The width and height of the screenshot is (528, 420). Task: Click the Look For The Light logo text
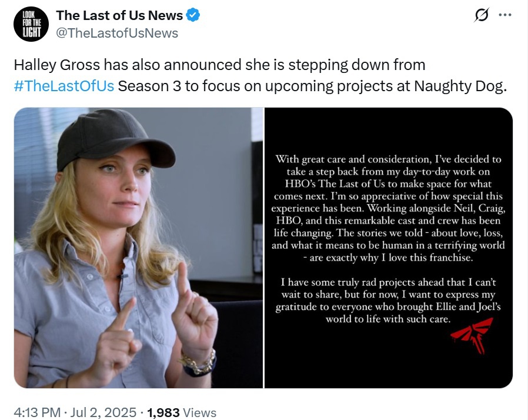[32, 24]
